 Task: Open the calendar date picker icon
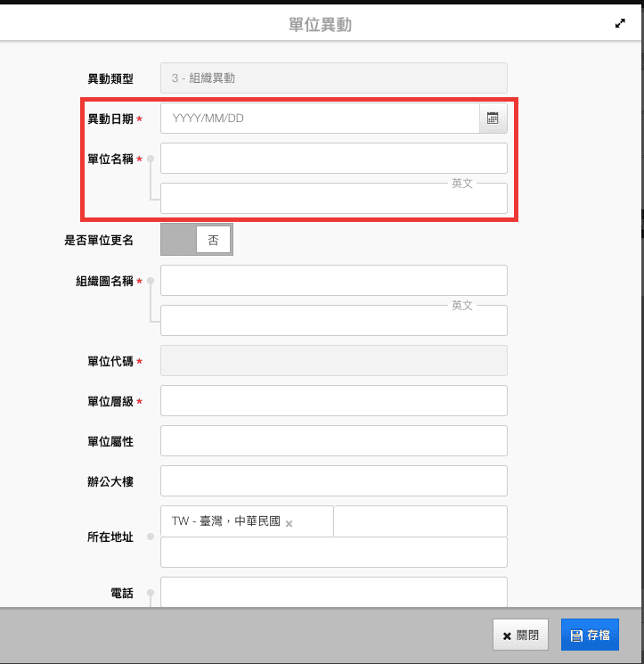coord(493,118)
